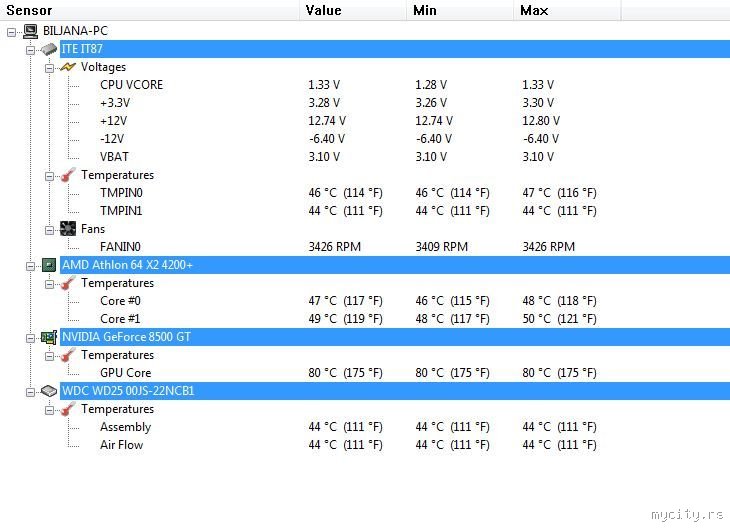730x528 pixels.
Task: Collapse the Fans tree branch
Action: click(49, 230)
